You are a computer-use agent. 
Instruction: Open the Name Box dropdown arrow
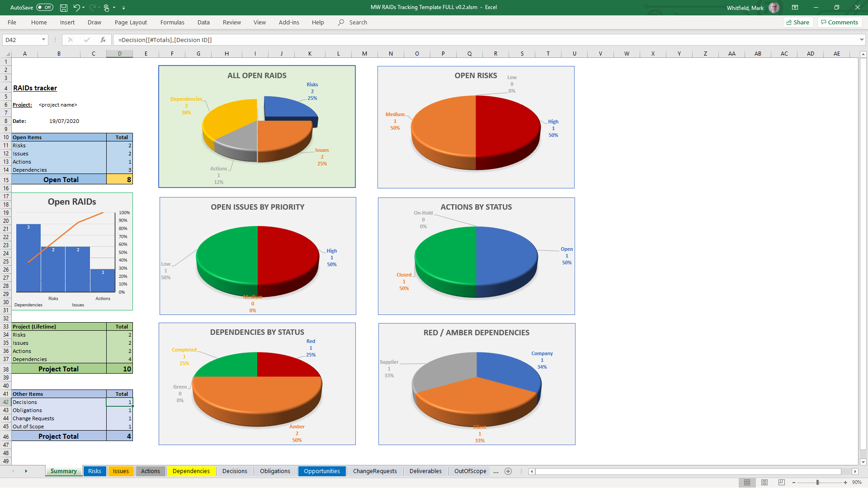click(x=44, y=40)
